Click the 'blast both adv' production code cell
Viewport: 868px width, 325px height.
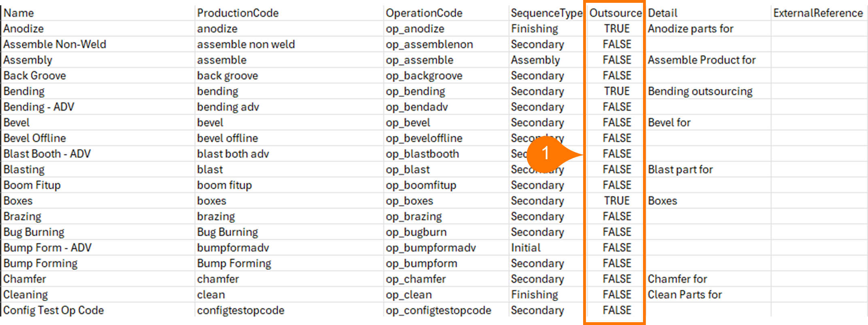pos(233,154)
